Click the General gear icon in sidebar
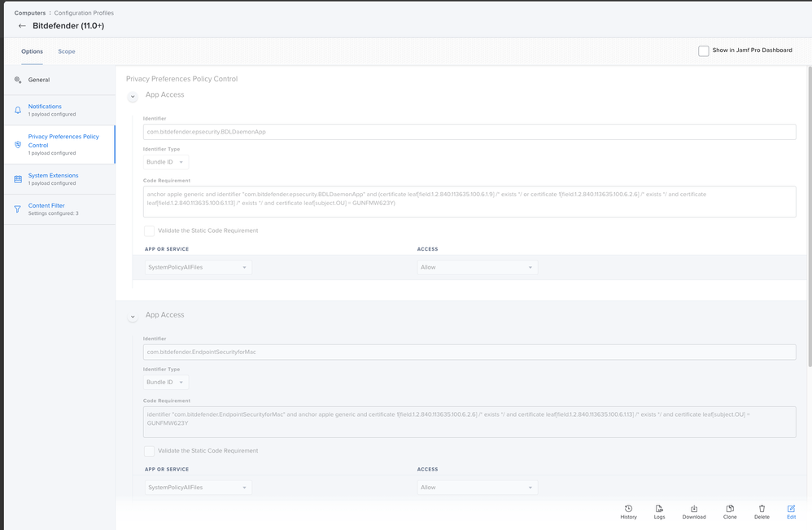Viewport: 812px width, 530px height. [x=18, y=80]
